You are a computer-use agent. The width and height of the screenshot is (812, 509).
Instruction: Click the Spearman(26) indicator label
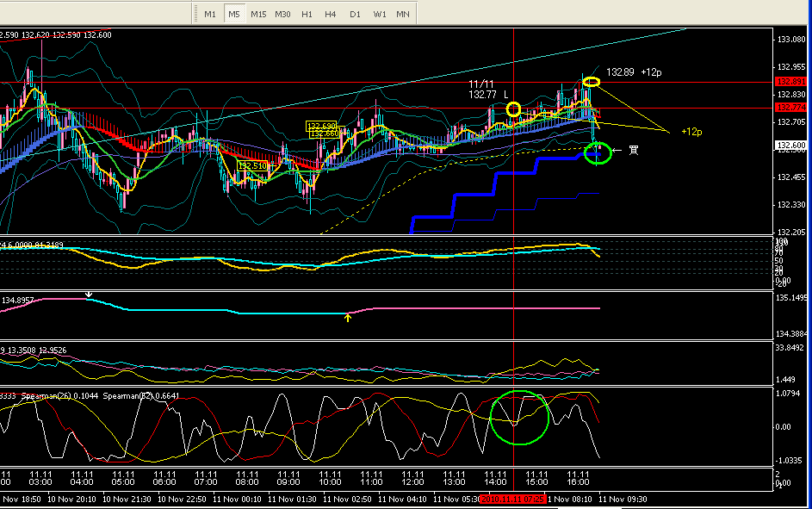tap(59, 396)
